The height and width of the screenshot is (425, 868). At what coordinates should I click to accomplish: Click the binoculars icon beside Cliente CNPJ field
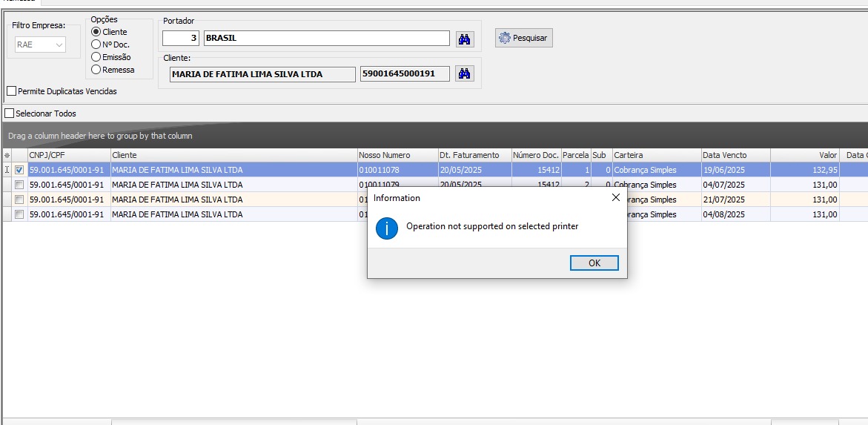[465, 73]
